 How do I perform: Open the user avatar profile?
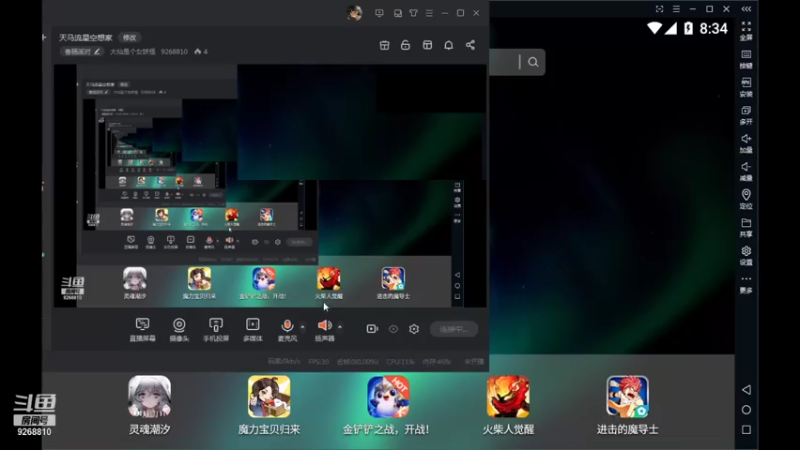[354, 13]
